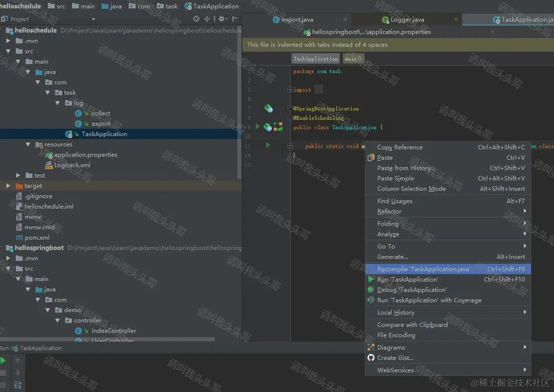Image resolution: width=554 pixels, height=392 pixels.
Task: Choose Paste in context menu
Action: [447, 157]
